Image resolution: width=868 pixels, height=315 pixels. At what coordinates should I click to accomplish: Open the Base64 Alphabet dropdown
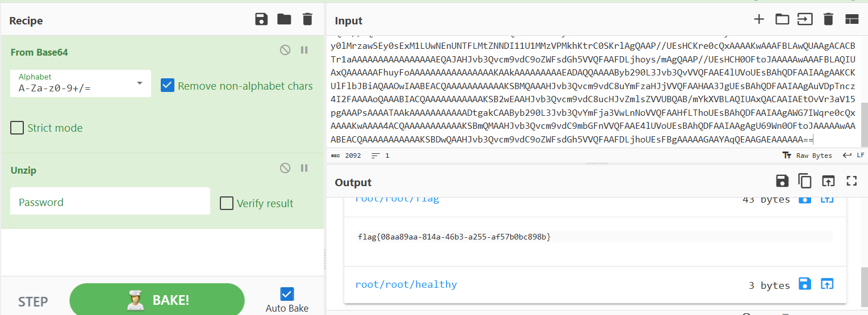coord(81,83)
